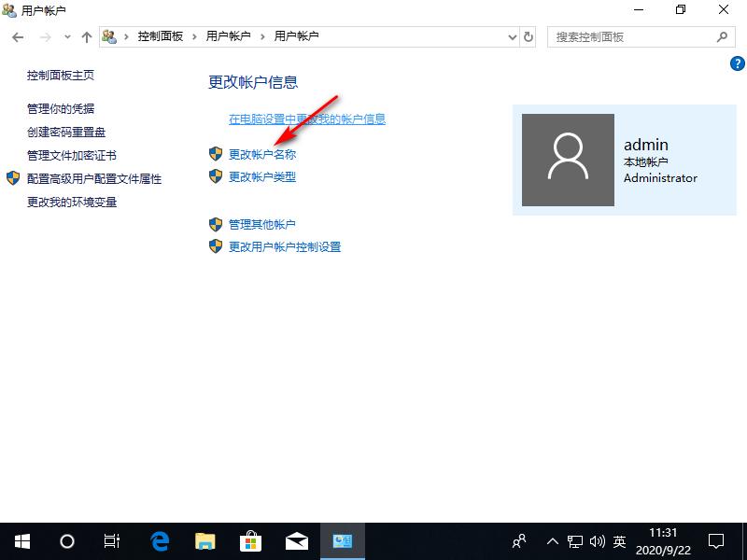The height and width of the screenshot is (560, 747).
Task: Expand hidden icons chevron in system tray
Action: pos(554,541)
